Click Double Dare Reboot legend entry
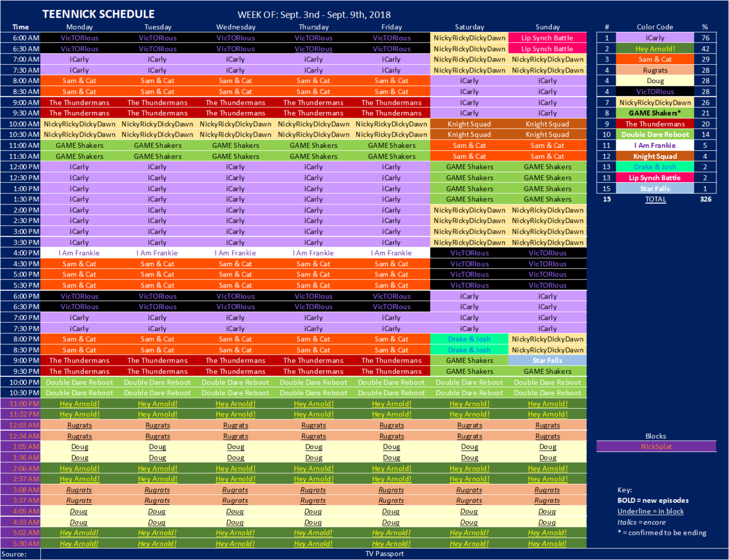Screen dimensions: 729x560 (655, 134)
